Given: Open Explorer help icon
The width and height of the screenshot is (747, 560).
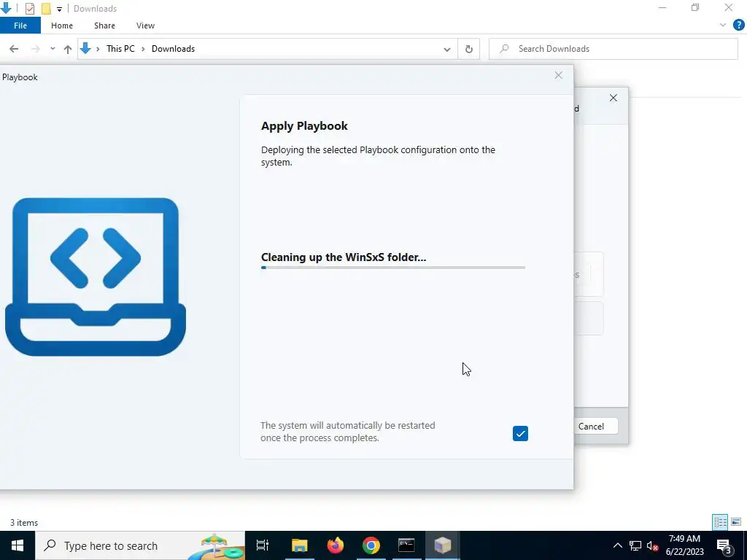Looking at the screenshot, I should coord(738,26).
